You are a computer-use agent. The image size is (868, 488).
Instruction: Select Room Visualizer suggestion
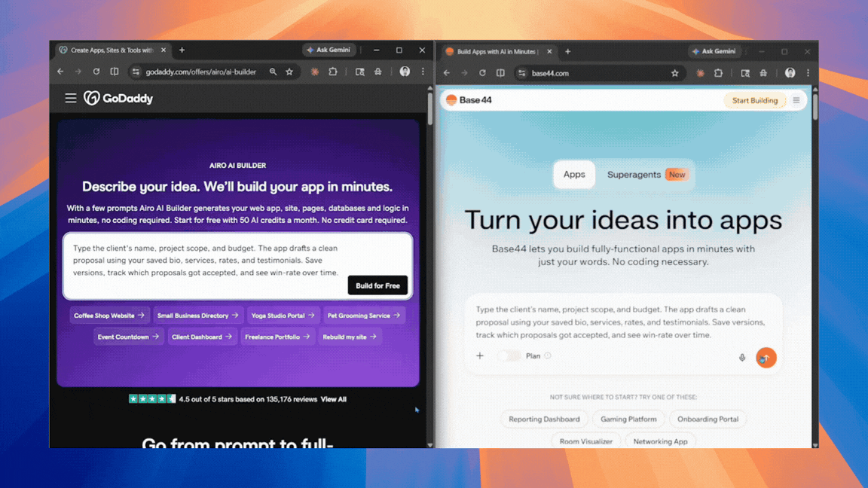click(585, 441)
